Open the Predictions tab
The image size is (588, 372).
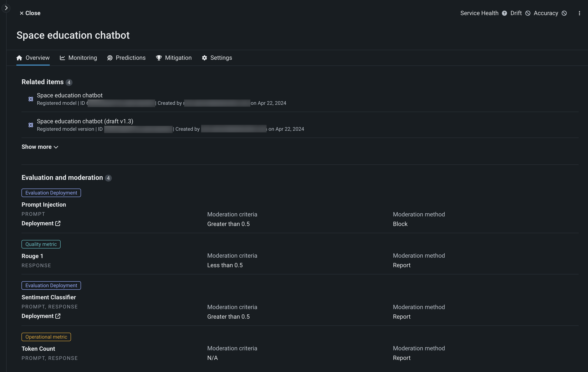pyautogui.click(x=126, y=58)
